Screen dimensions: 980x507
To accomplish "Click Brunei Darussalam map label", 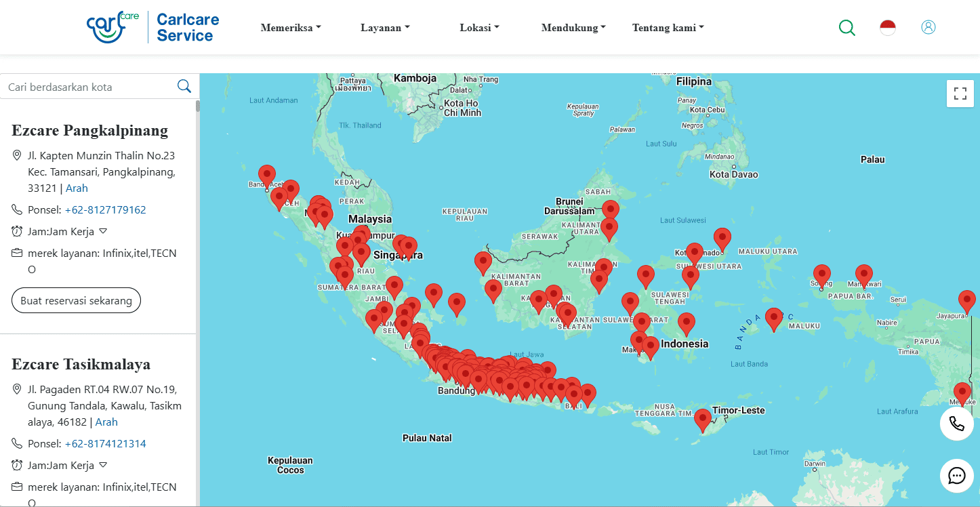I will pyautogui.click(x=569, y=206).
